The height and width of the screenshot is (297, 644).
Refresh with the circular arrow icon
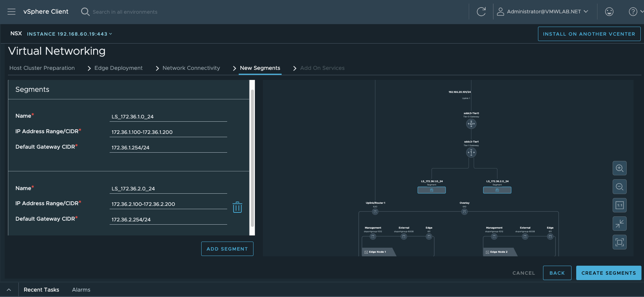tap(481, 12)
